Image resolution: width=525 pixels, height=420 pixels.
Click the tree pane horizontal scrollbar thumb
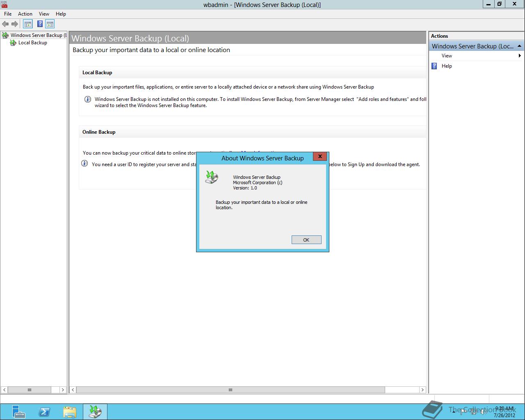coord(30,390)
